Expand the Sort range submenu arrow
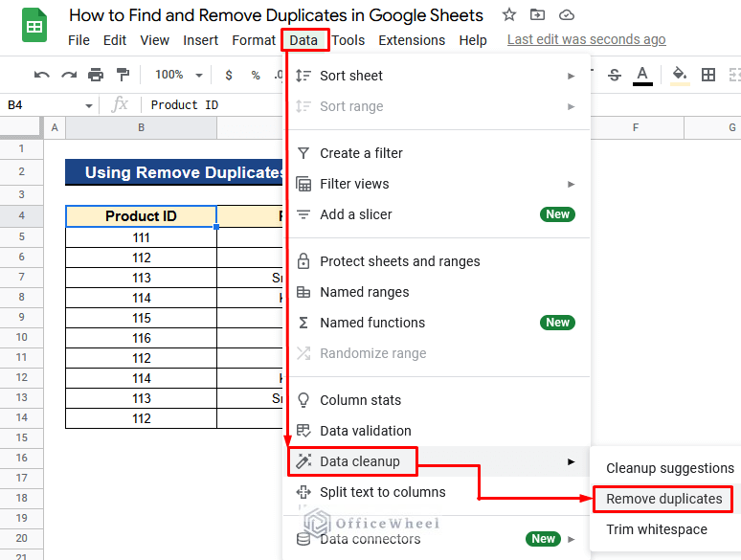 coord(572,107)
